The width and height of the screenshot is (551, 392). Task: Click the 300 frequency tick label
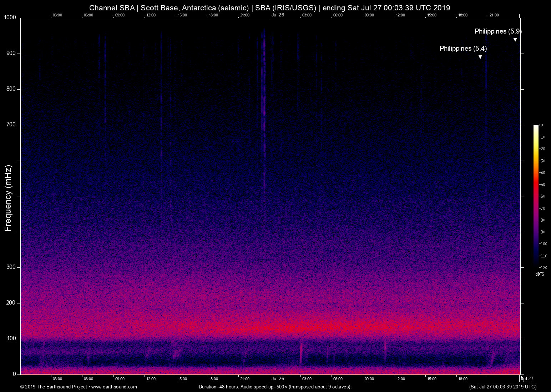click(11, 267)
